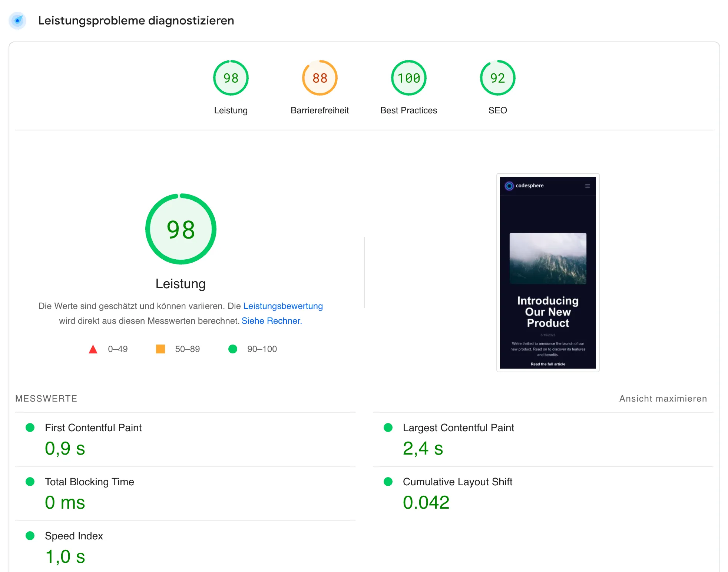Viewport: 728px width, 572px height.
Task: Click the large 98 performance gauge
Action: (x=181, y=229)
